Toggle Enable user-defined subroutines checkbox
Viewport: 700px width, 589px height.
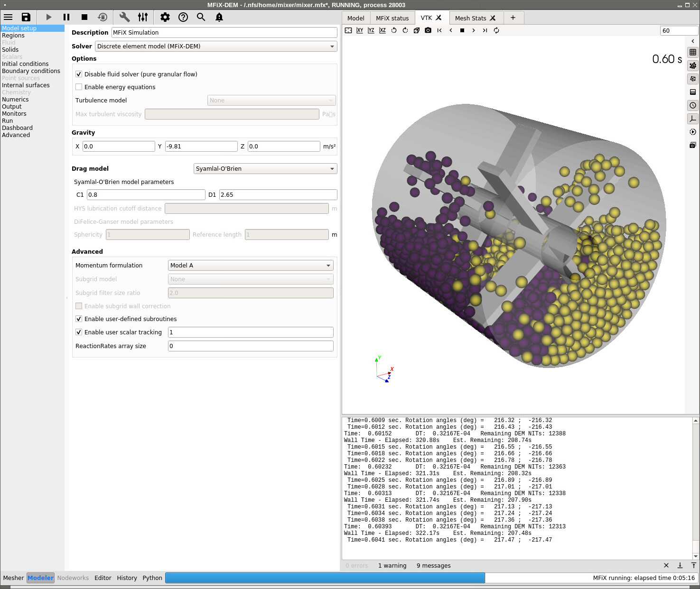79,319
